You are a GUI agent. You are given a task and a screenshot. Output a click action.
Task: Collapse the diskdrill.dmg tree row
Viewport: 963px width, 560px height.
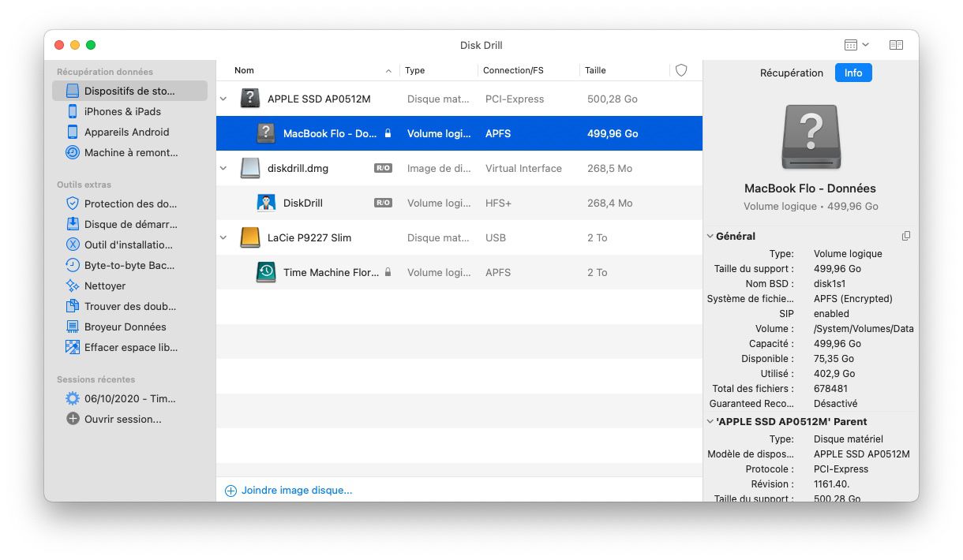pos(223,169)
